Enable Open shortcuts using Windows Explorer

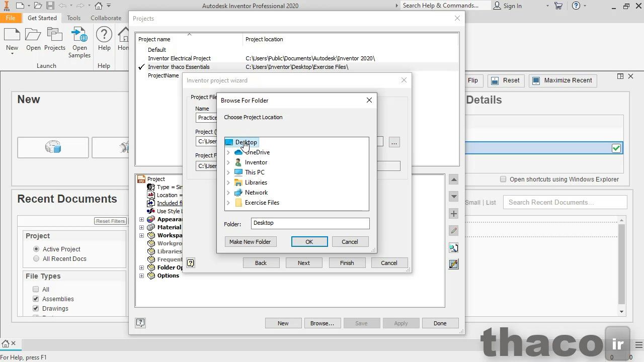(503, 179)
